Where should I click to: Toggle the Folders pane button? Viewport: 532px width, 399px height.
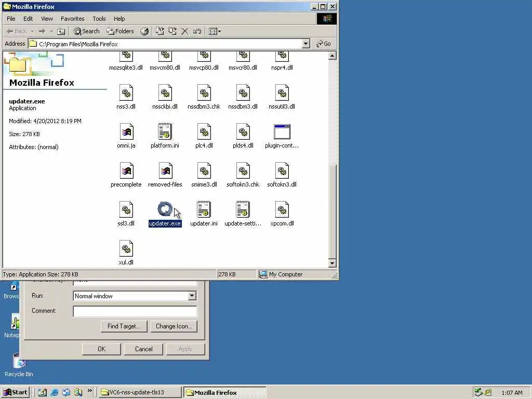[120, 31]
